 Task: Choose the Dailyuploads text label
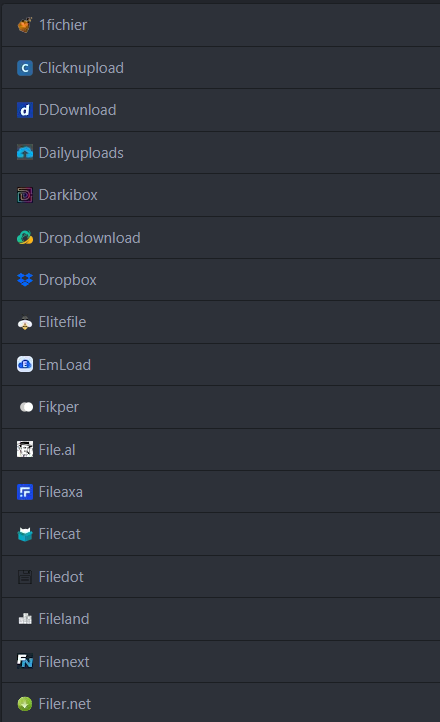coord(81,153)
